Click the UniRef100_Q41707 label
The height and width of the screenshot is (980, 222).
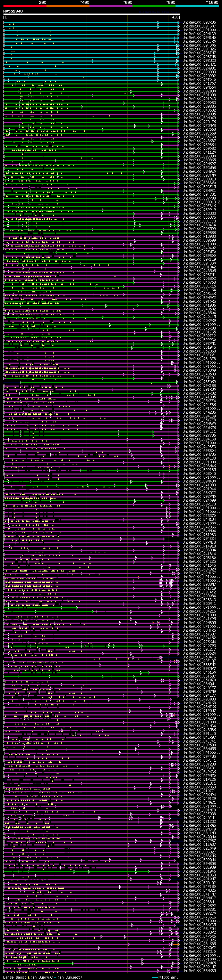click(199, 84)
